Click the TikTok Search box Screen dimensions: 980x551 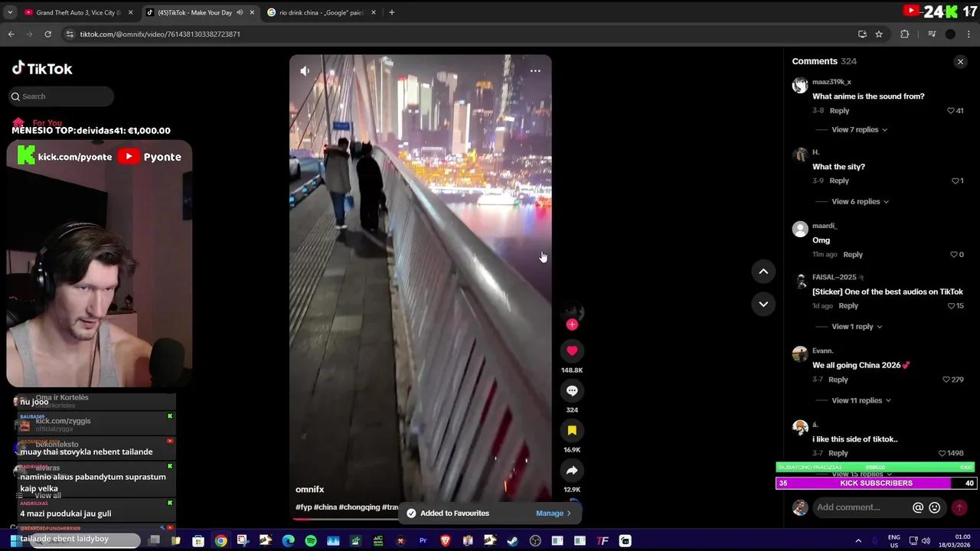point(61,96)
